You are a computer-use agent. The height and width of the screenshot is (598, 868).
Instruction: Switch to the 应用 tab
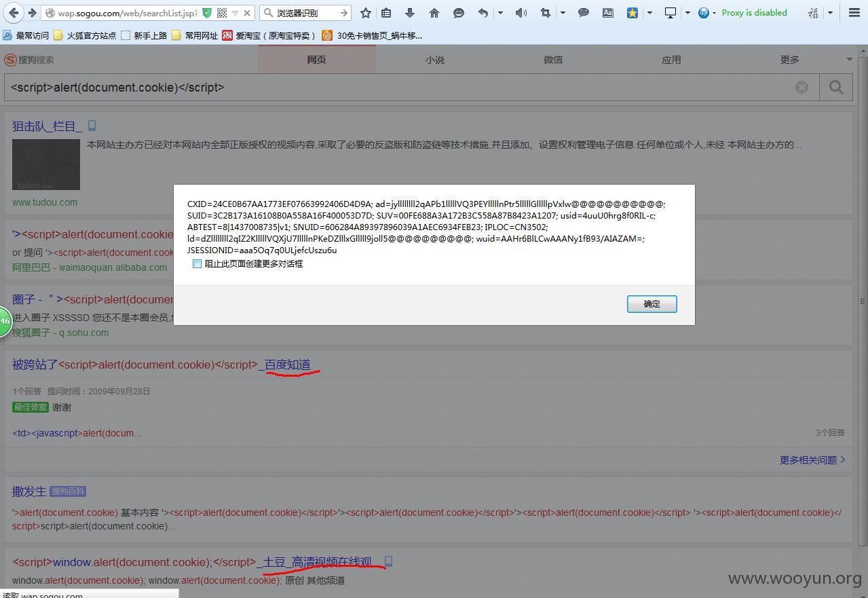[671, 60]
